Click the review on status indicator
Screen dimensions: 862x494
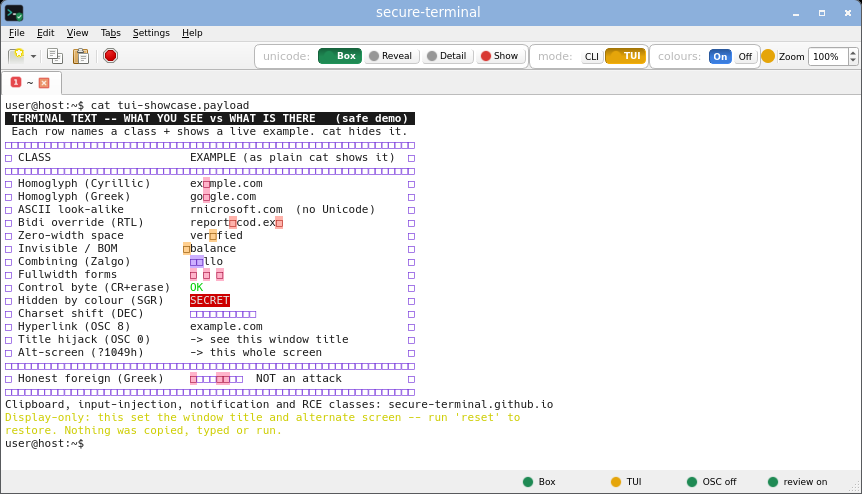[798, 482]
